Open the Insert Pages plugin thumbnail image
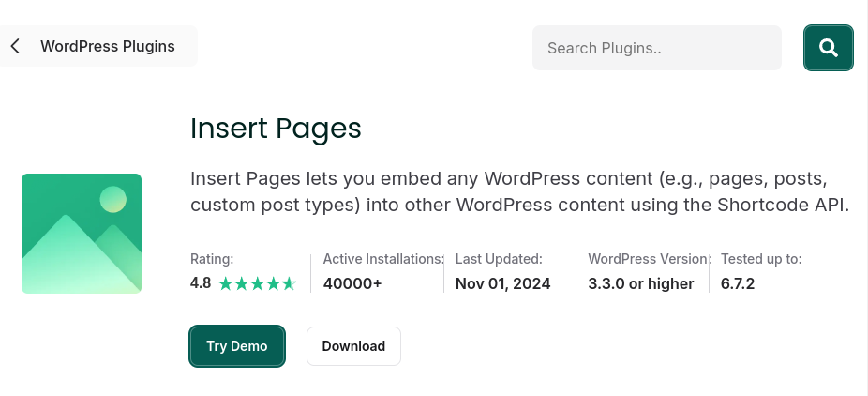The width and height of the screenshot is (868, 396). 82,233
